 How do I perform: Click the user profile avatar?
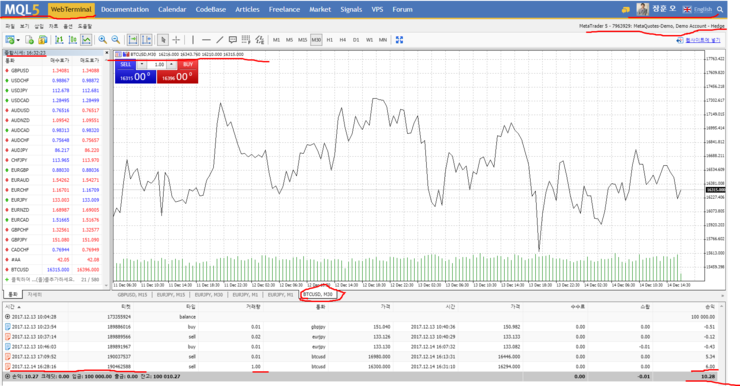[642, 9]
